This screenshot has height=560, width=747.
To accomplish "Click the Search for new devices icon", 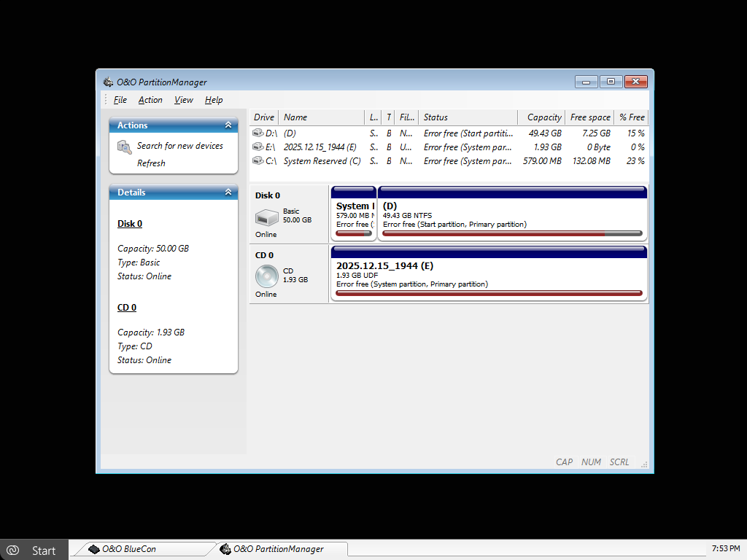I will tap(125, 147).
